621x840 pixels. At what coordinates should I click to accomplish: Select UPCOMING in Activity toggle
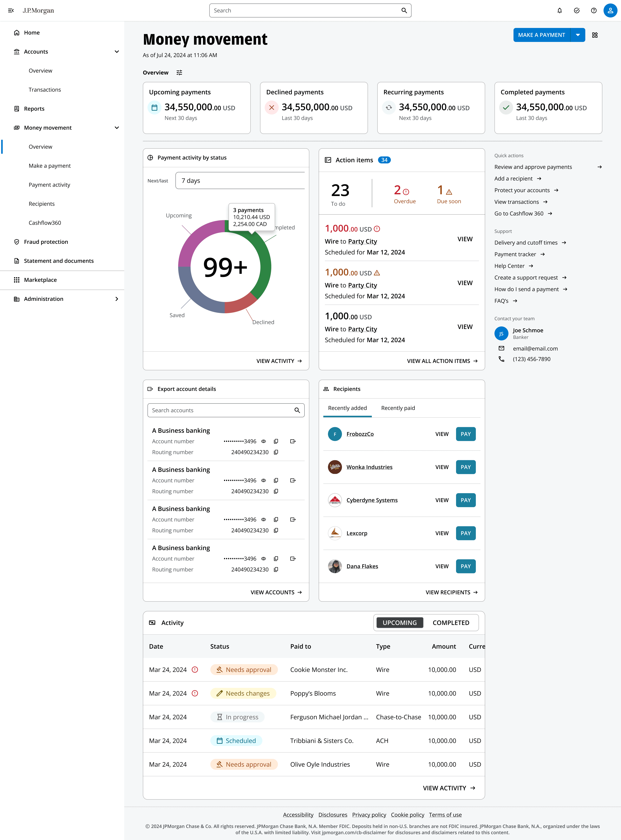point(400,623)
